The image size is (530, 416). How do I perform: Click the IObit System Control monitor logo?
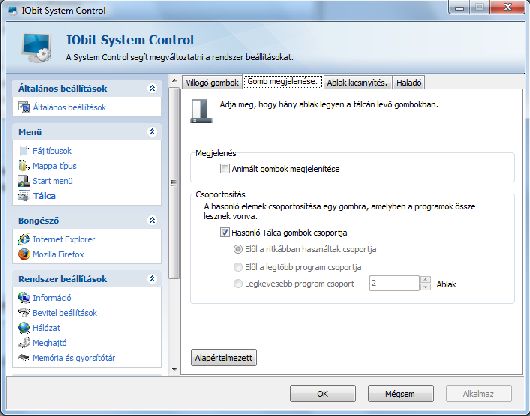click(37, 47)
